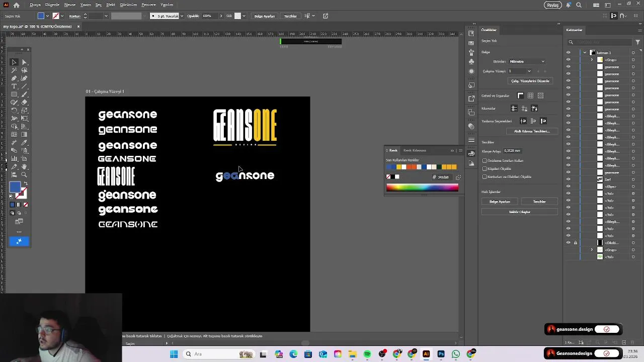
Task: Open the Pencere menu
Action: click(x=148, y=5)
